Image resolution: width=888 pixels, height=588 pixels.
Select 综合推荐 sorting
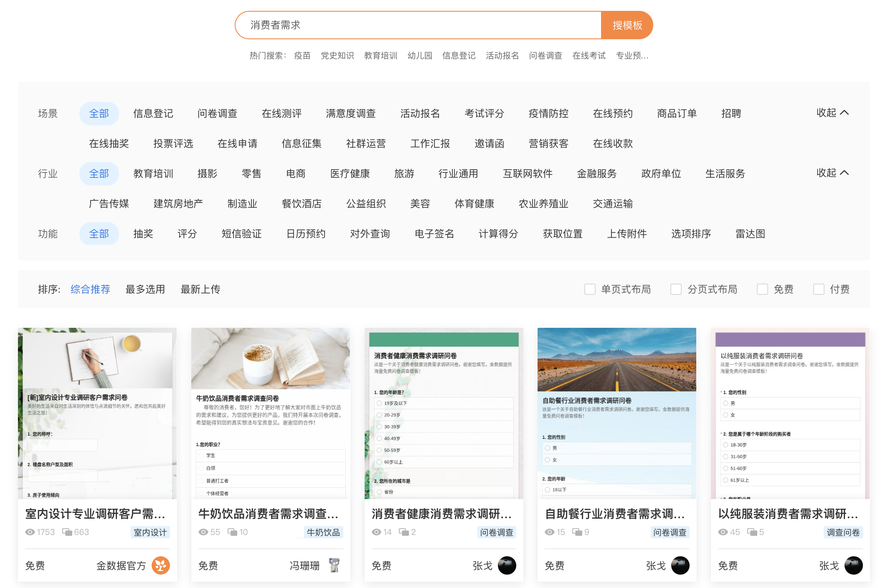[x=90, y=289]
